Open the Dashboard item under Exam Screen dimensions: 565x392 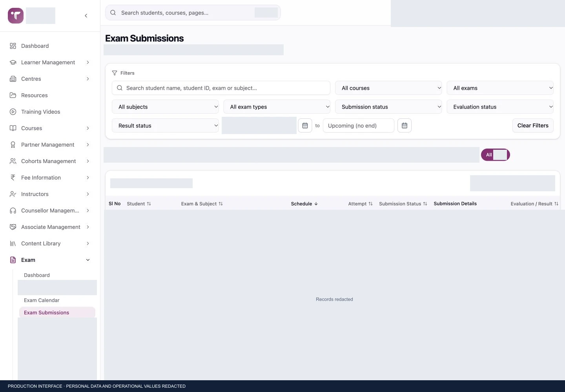tap(37, 275)
